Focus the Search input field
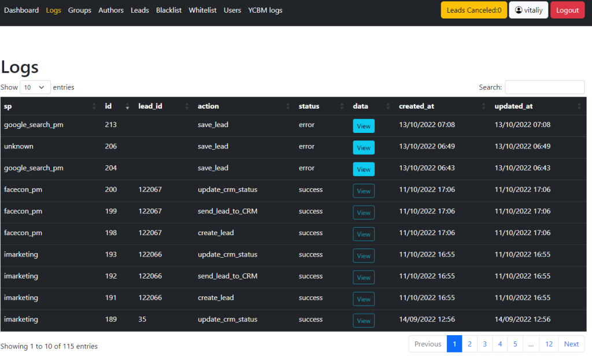The height and width of the screenshot is (364, 592). tap(545, 87)
